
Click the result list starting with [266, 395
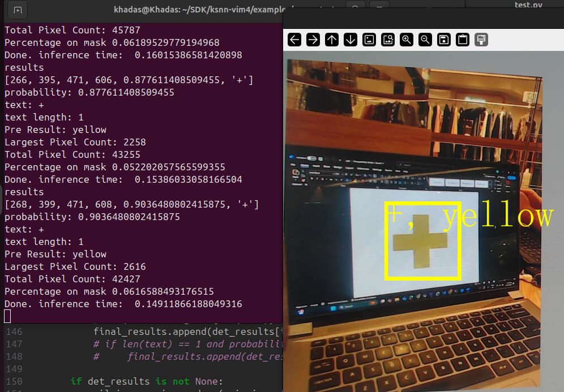coord(129,80)
